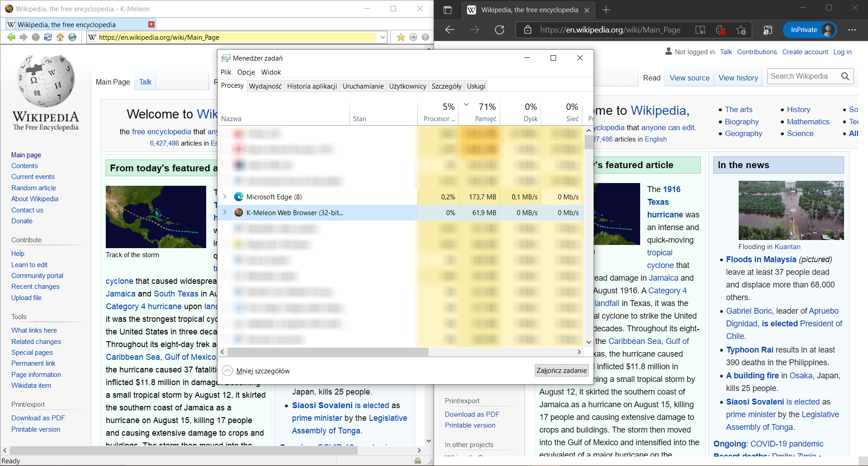868x466 pixels.
Task: Click Search Wikipedia field in Edge
Action: click(803, 76)
